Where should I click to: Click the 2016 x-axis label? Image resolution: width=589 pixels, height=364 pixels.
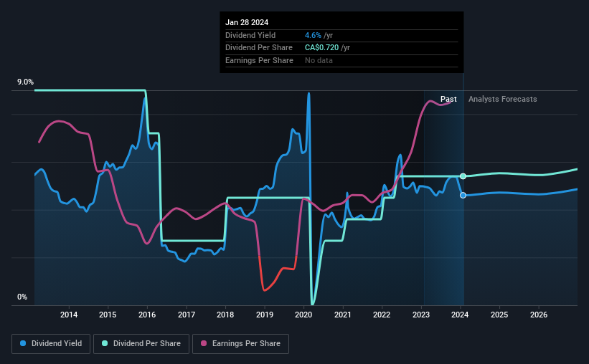[147, 315]
